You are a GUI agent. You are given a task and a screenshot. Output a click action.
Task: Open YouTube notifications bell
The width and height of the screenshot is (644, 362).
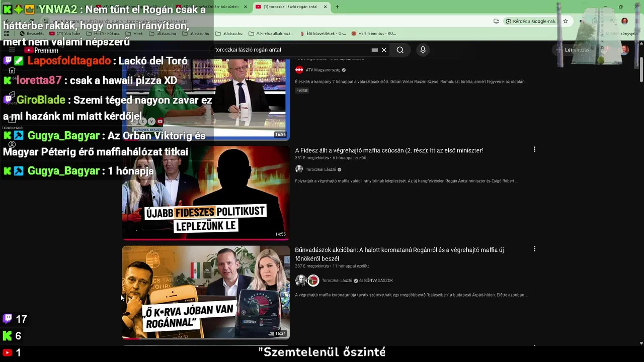click(x=605, y=50)
